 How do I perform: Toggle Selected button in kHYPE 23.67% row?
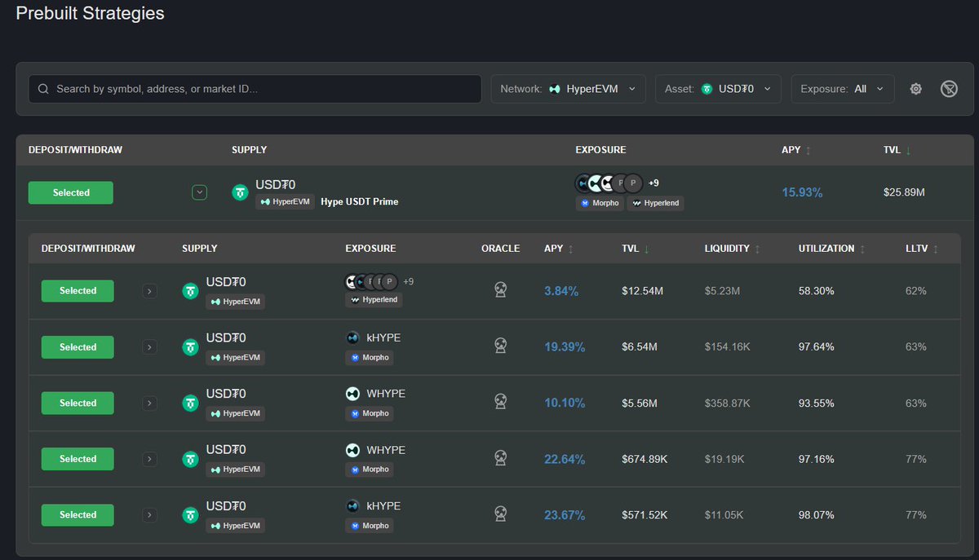click(78, 514)
